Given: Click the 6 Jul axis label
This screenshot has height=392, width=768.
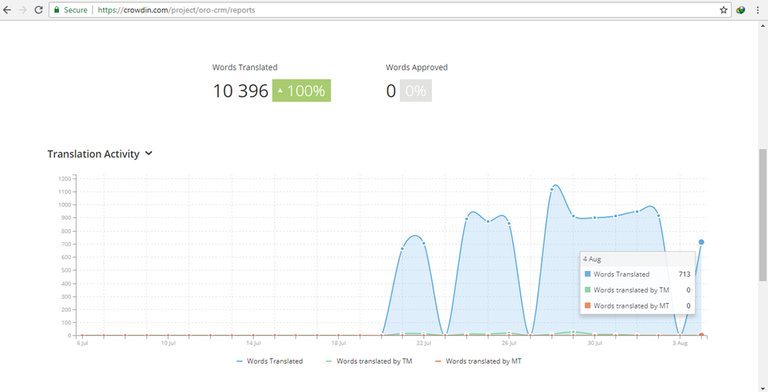Looking at the screenshot, I should coord(82,343).
